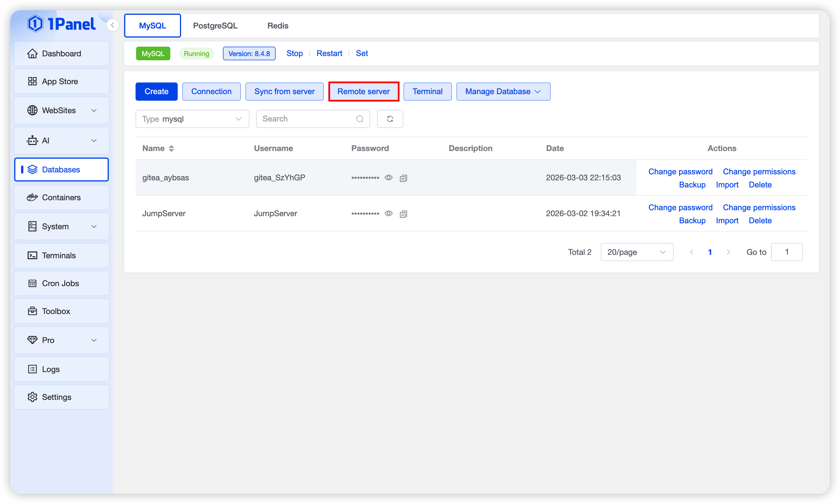Viewport: 840px width, 504px height.
Task: Reveal the JumpServer password
Action: point(389,214)
